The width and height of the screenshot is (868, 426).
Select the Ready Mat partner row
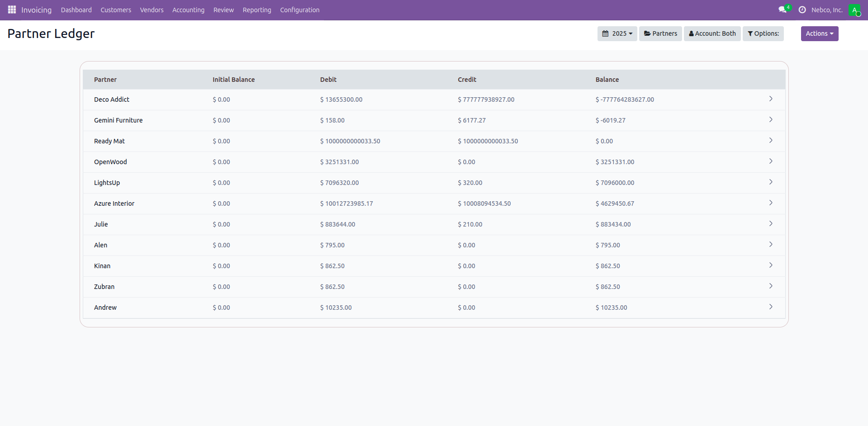click(109, 141)
